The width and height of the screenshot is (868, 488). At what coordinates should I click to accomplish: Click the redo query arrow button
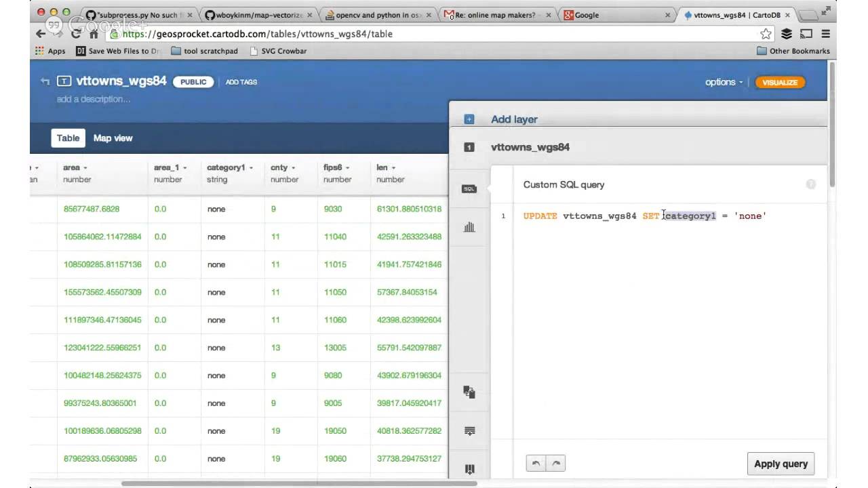coord(556,464)
